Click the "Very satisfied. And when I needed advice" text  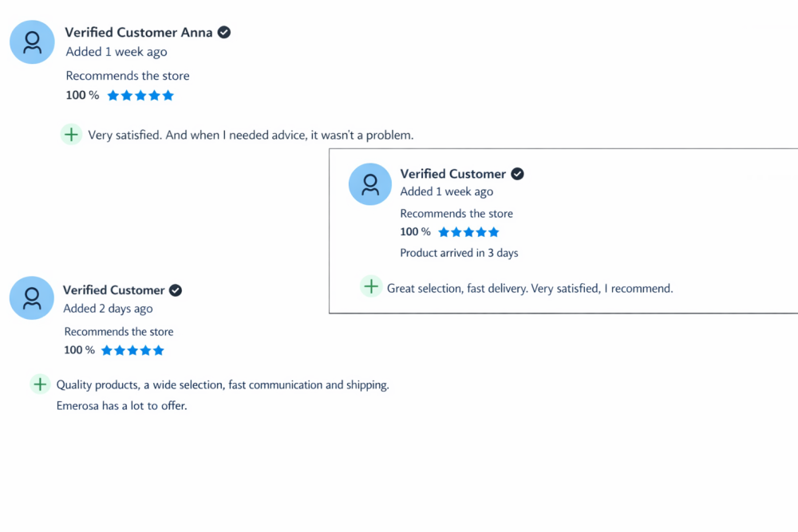(x=251, y=135)
